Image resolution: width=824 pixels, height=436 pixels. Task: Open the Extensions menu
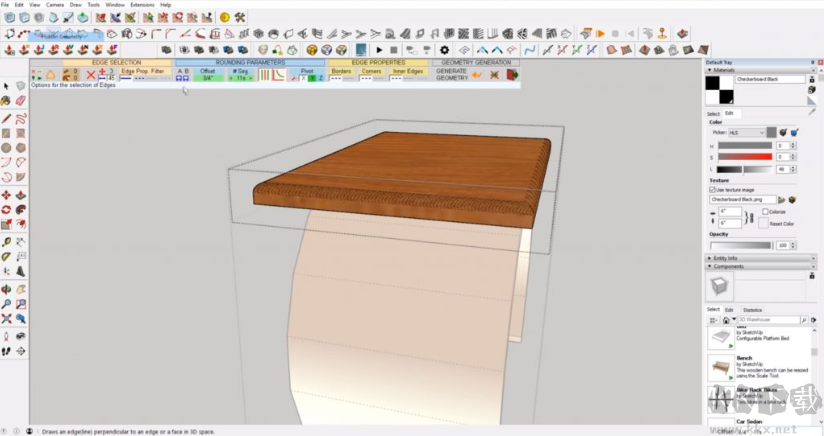144,5
